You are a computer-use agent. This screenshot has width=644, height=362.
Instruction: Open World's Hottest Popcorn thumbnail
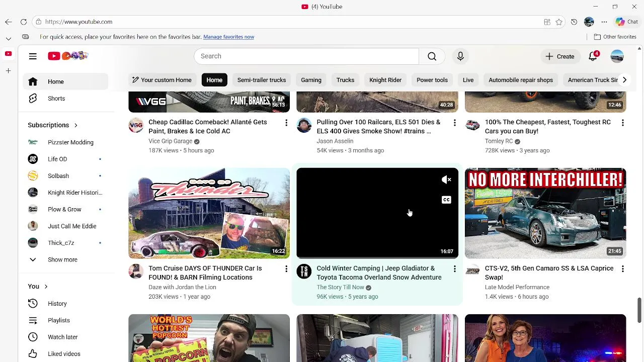[209, 338]
